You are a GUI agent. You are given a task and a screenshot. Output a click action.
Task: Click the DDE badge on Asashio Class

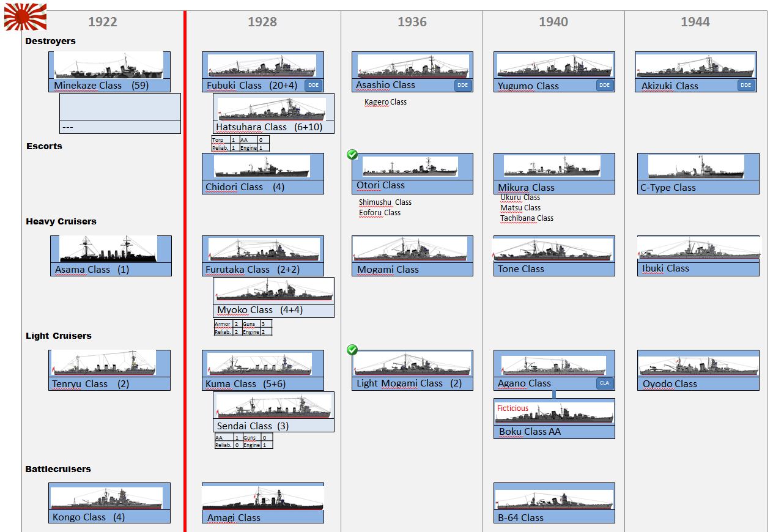(463, 85)
